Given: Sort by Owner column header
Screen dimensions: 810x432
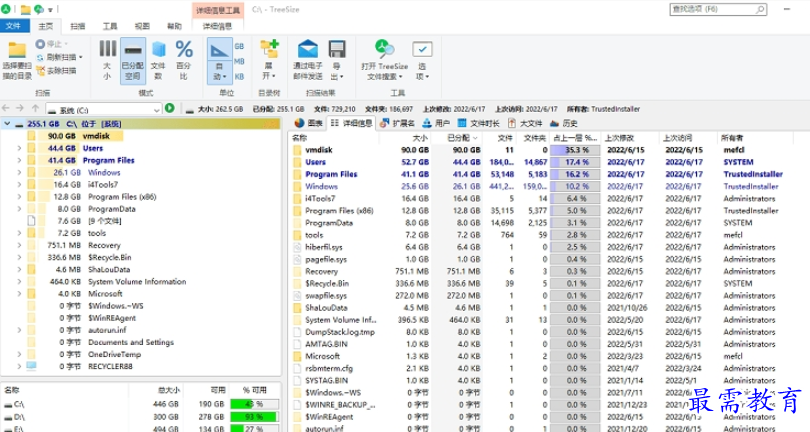Looking at the screenshot, I should (x=756, y=138).
